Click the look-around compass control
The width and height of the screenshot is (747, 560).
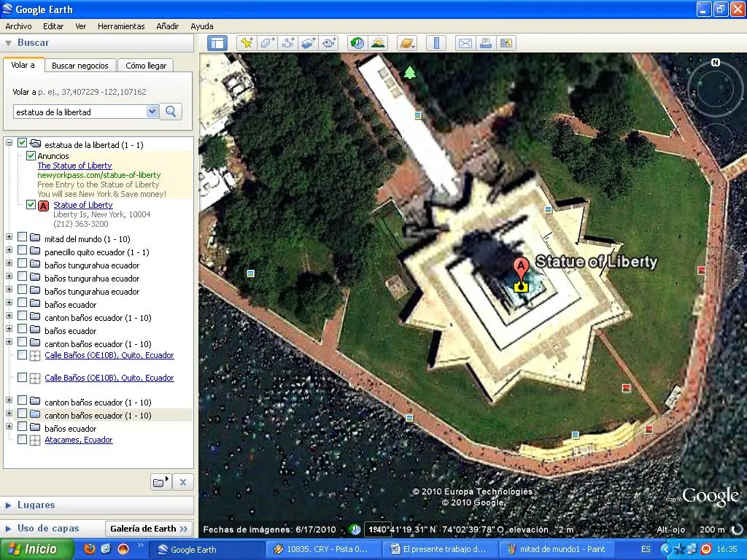point(715,87)
